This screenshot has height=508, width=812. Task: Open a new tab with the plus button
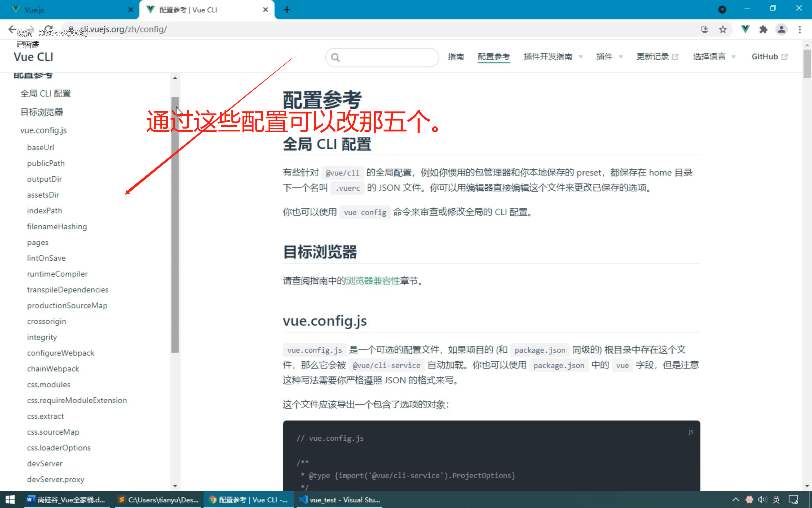pyautogui.click(x=287, y=10)
